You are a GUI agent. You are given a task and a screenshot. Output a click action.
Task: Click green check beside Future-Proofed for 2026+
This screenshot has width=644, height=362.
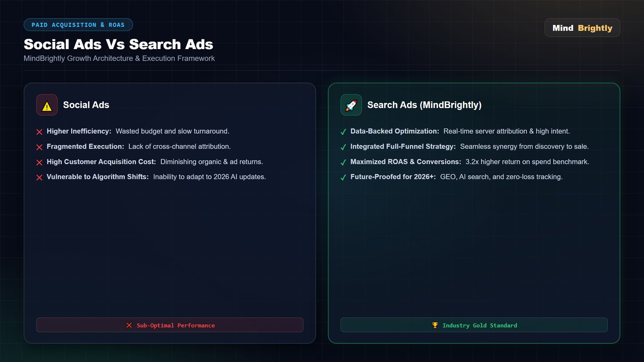click(x=343, y=177)
